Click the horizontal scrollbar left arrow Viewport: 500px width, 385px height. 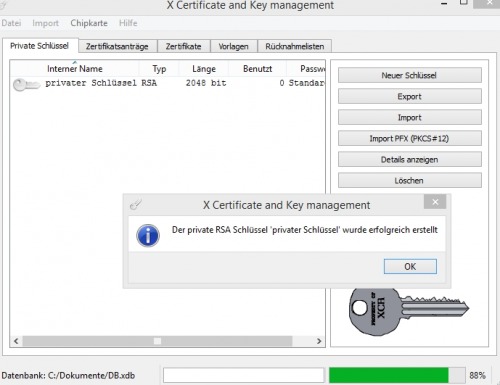[x=16, y=341]
